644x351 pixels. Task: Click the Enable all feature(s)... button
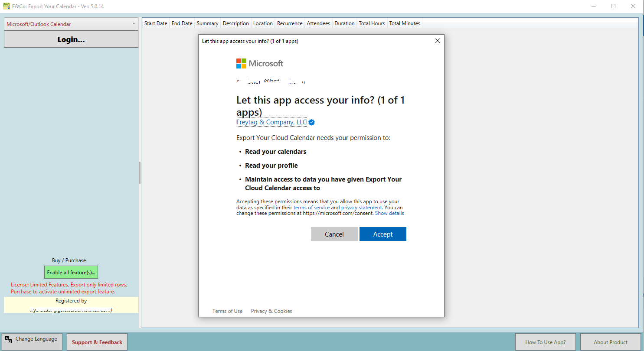71,272
